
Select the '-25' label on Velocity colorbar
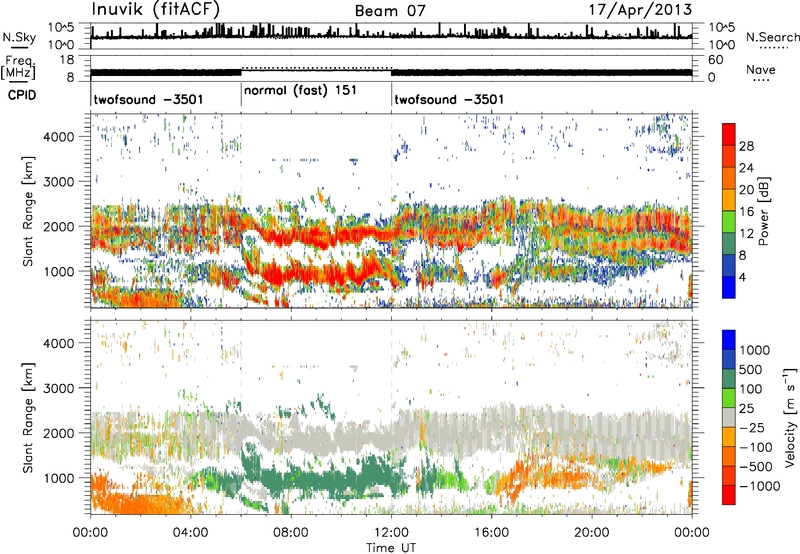point(752,428)
